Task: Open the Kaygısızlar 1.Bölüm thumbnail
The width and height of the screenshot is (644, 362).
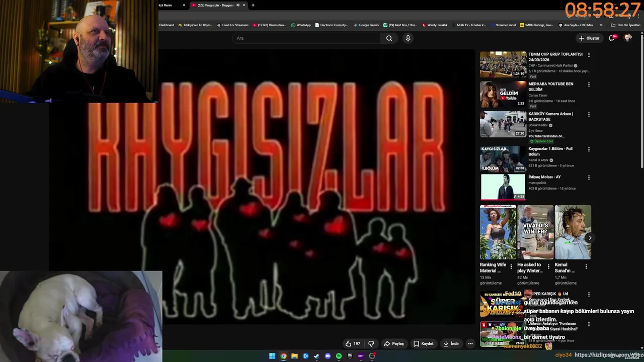Action: tap(503, 159)
